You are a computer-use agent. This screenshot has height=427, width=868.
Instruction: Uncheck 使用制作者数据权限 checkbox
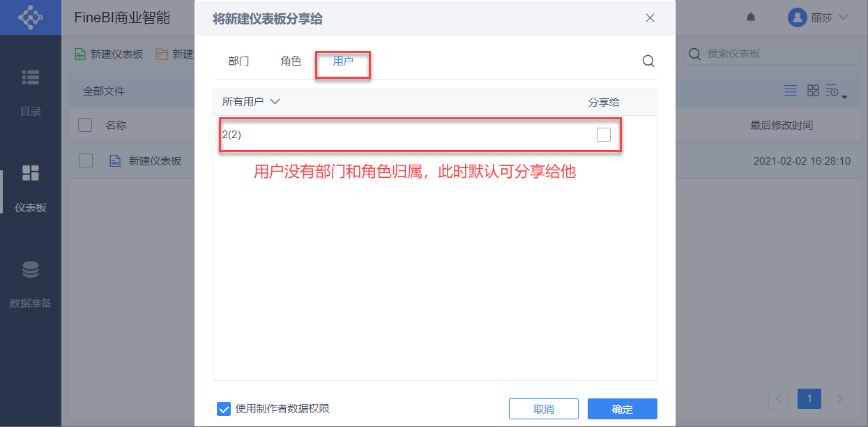click(x=224, y=409)
